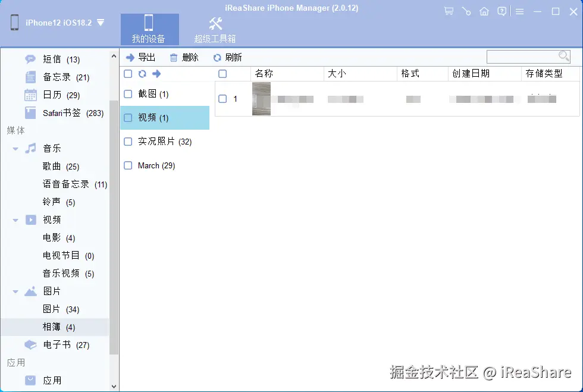Open the hamburger menu icon
The height and width of the screenshot is (392, 583).
[520, 10]
